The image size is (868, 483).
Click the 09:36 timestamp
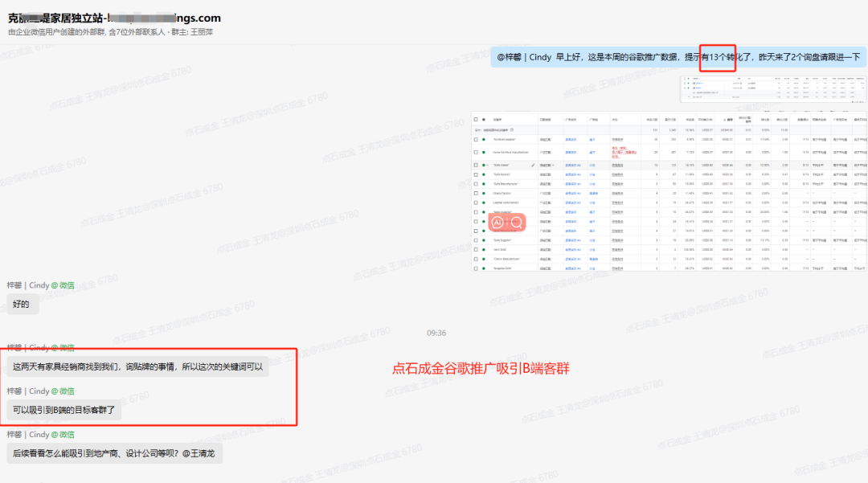pos(436,333)
